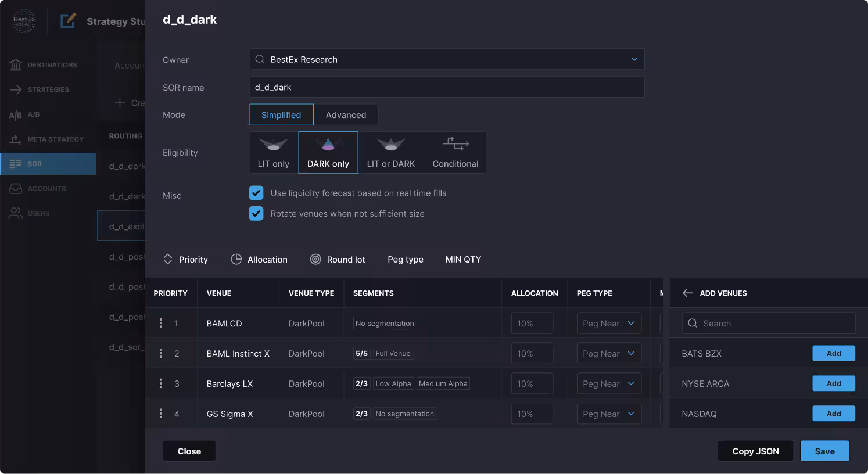Select LIT or DARK eligibility
Screen dimensions: 868x474
click(391, 152)
